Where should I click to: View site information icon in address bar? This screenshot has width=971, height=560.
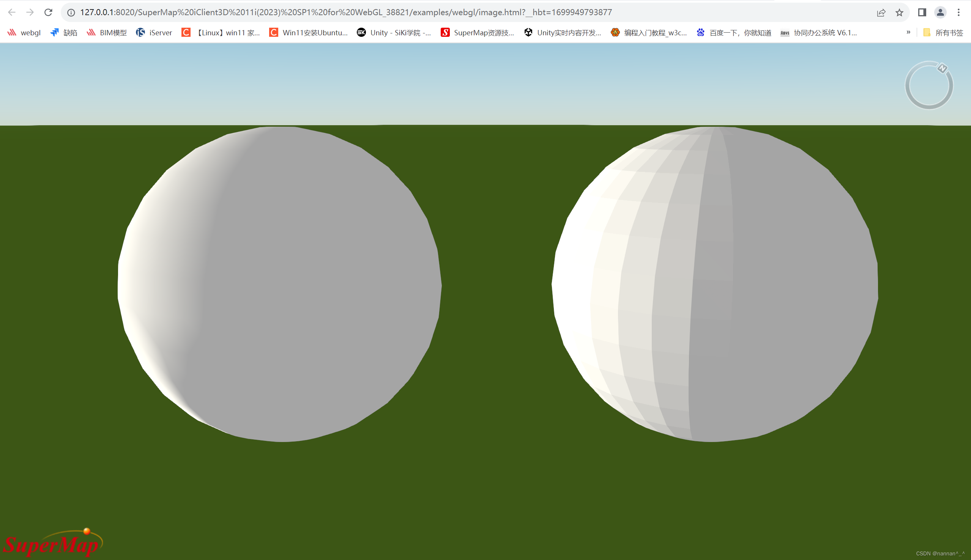click(x=71, y=12)
